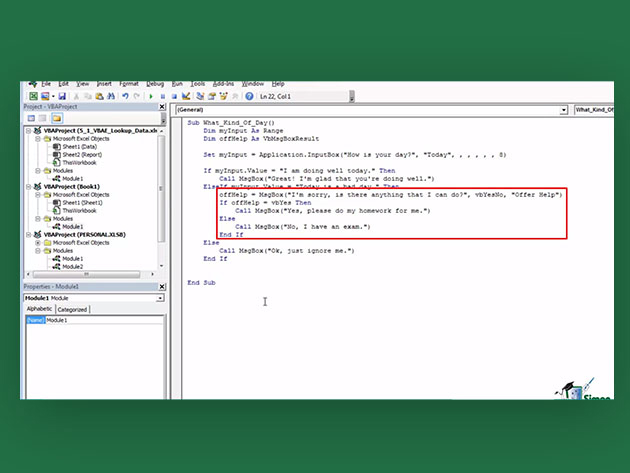630x473 pixels.
Task: Open the Add-Ins menu
Action: pyautogui.click(x=223, y=84)
